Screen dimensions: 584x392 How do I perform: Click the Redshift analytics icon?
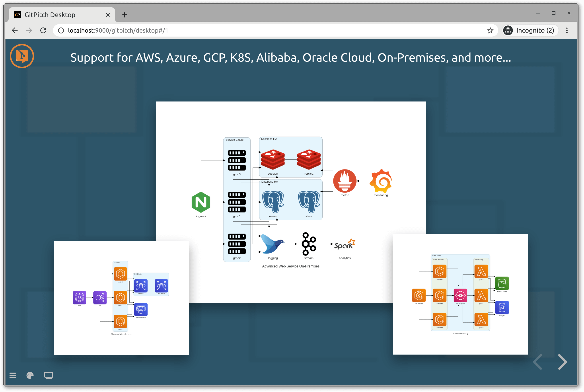pyautogui.click(x=502, y=308)
